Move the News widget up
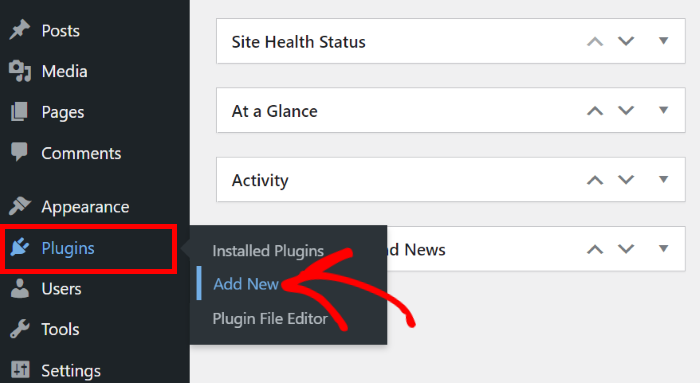Viewport: 700px width, 383px height. coord(595,249)
